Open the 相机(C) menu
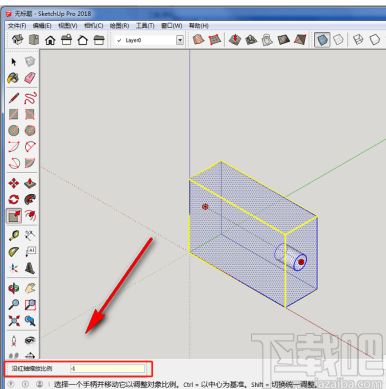Image resolution: width=386 pixels, height=389 pixels. click(x=93, y=26)
